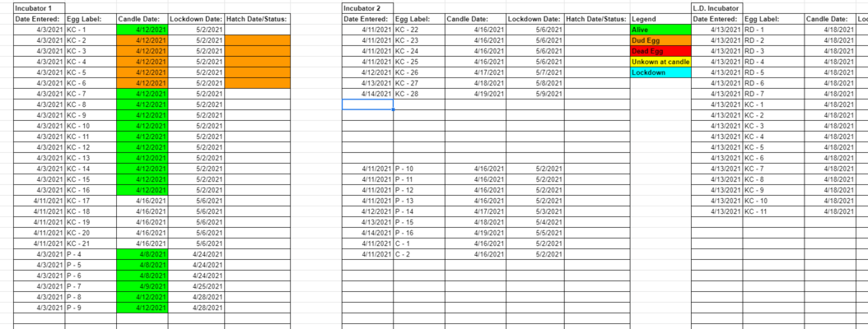Click Incubator 1's "Hatch Date/Status:" header

tap(258, 19)
